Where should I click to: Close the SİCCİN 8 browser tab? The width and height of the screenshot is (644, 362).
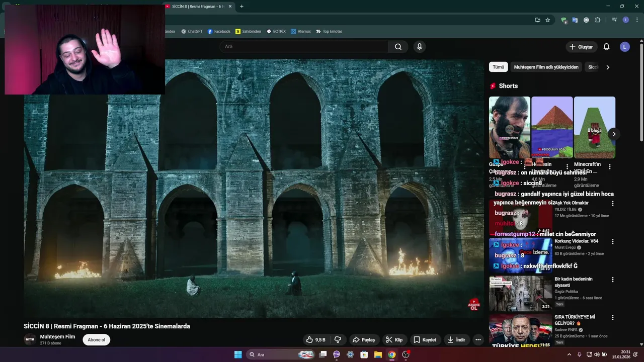point(230,7)
